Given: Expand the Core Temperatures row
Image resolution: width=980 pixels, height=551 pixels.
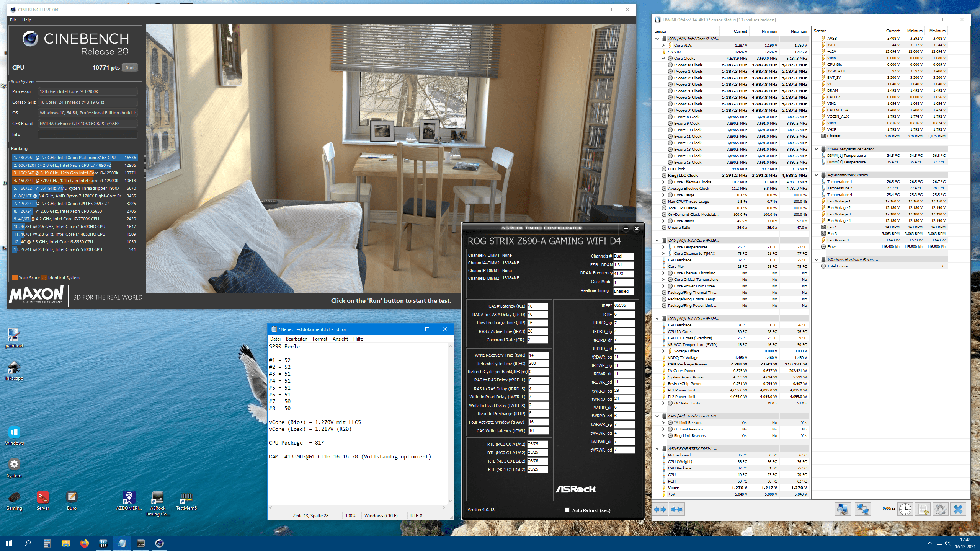Looking at the screenshot, I should (x=663, y=247).
